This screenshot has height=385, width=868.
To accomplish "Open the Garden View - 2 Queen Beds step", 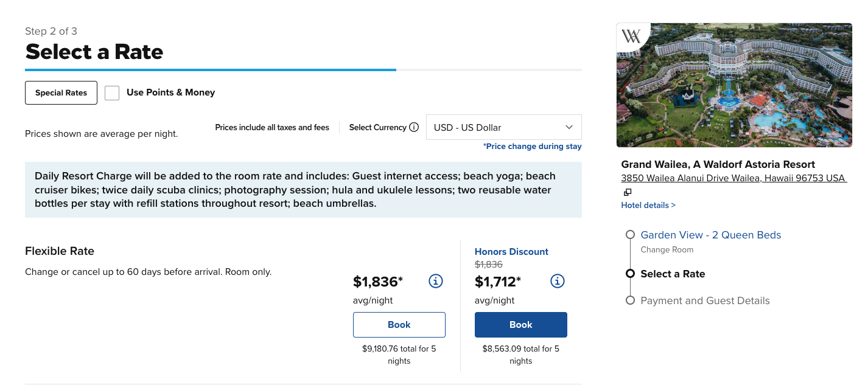I will point(711,235).
